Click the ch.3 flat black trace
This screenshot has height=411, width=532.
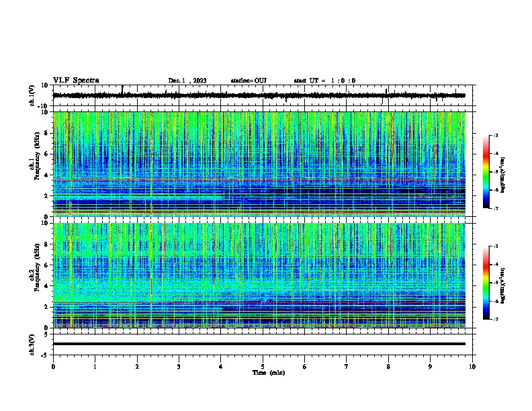259,344
